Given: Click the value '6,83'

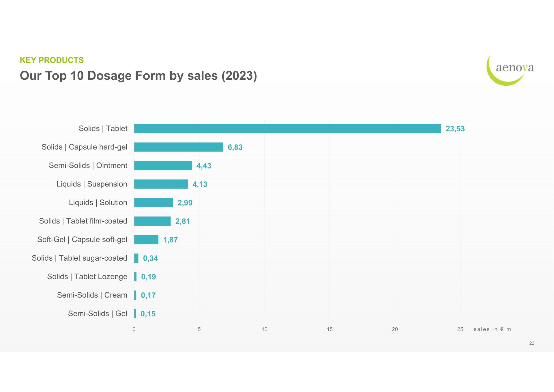Looking at the screenshot, I should [235, 147].
